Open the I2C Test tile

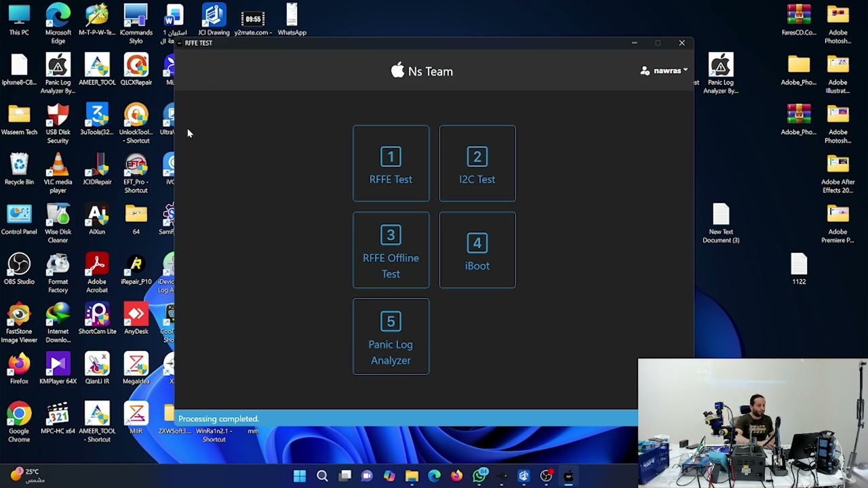pos(477,163)
